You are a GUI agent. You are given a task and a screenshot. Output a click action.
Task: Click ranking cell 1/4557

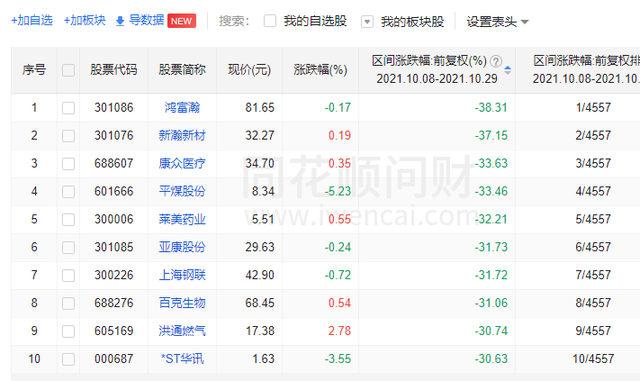(593, 108)
